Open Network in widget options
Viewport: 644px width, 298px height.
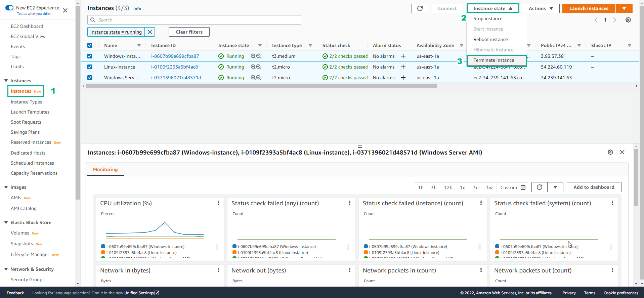[x=218, y=270]
